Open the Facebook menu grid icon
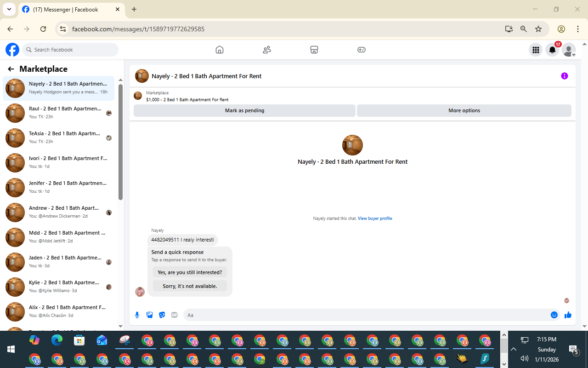Screen dimensions: 588x368 coord(536,50)
